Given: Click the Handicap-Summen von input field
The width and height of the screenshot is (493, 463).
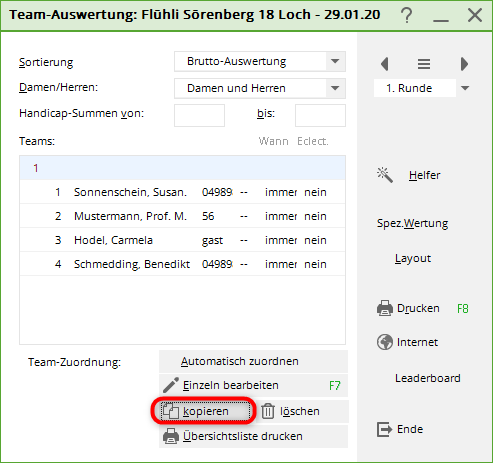Looking at the screenshot, I should coord(199,115).
